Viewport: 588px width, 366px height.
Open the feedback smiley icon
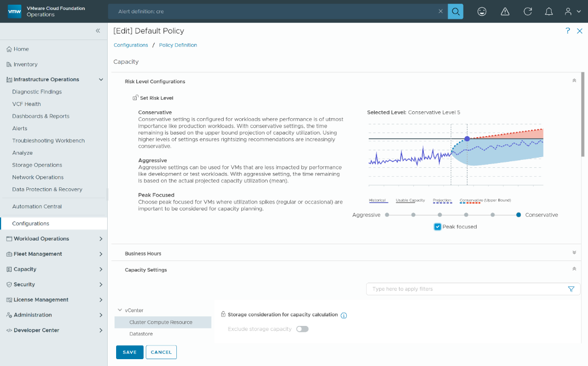tap(482, 11)
